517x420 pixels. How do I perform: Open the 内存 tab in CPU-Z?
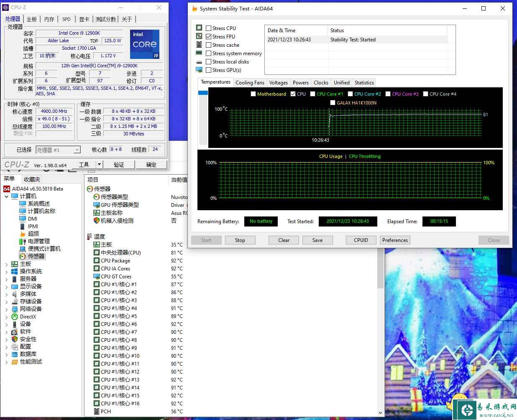tap(49, 19)
